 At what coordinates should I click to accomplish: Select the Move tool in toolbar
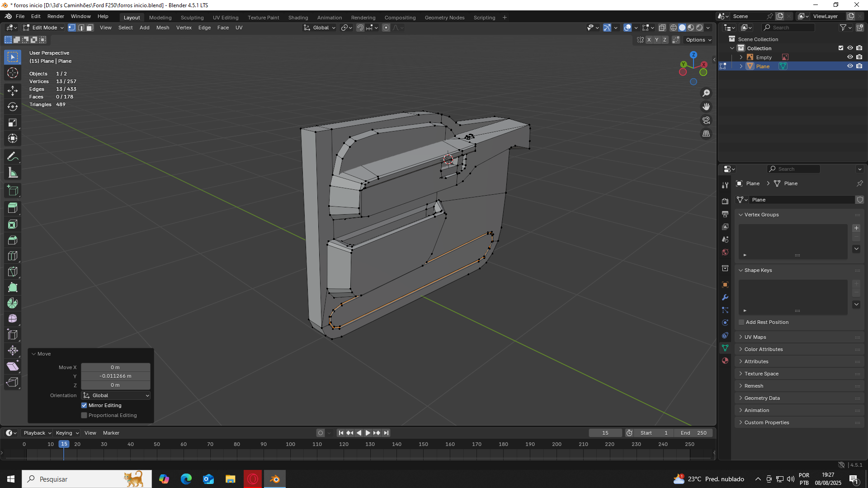(x=13, y=90)
